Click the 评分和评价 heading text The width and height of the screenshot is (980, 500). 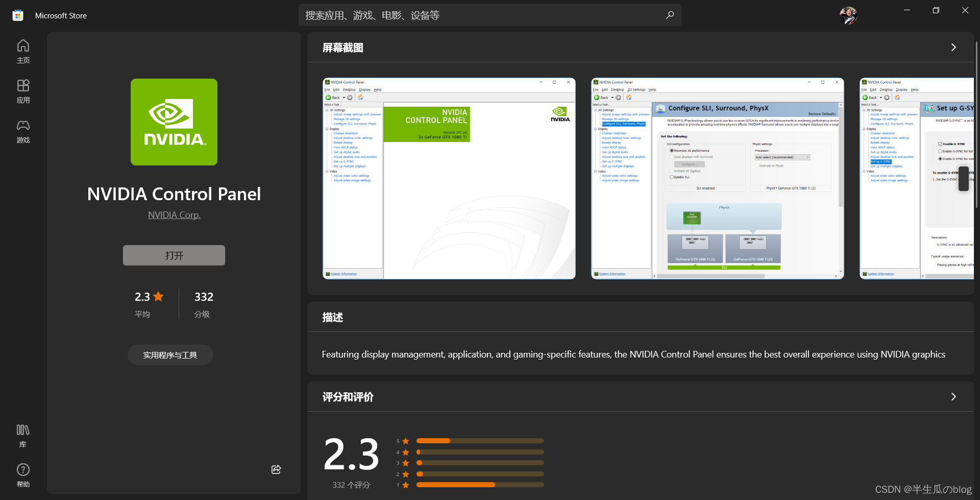tap(348, 397)
